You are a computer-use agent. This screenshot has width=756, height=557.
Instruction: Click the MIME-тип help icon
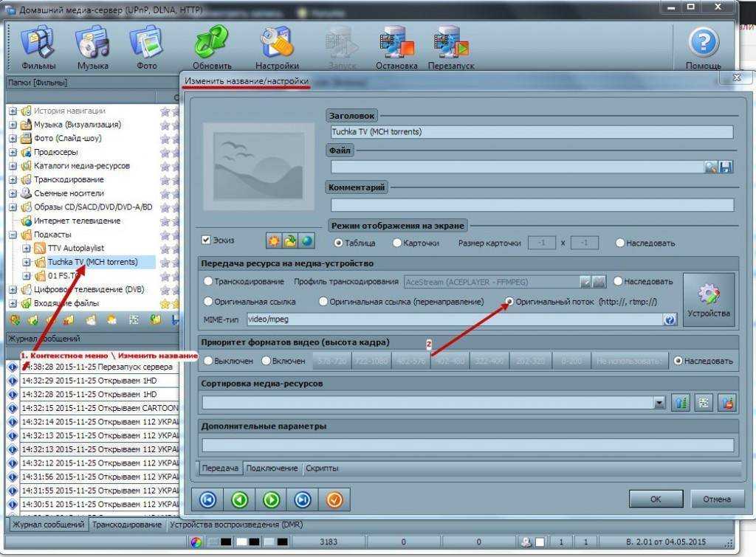pyautogui.click(x=670, y=319)
